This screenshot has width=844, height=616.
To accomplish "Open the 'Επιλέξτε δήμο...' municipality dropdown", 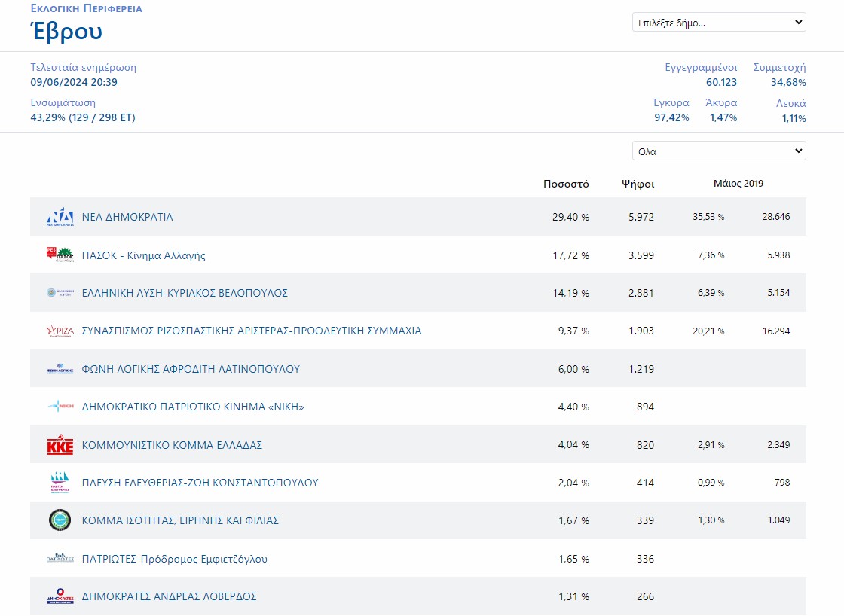I will (x=718, y=23).
